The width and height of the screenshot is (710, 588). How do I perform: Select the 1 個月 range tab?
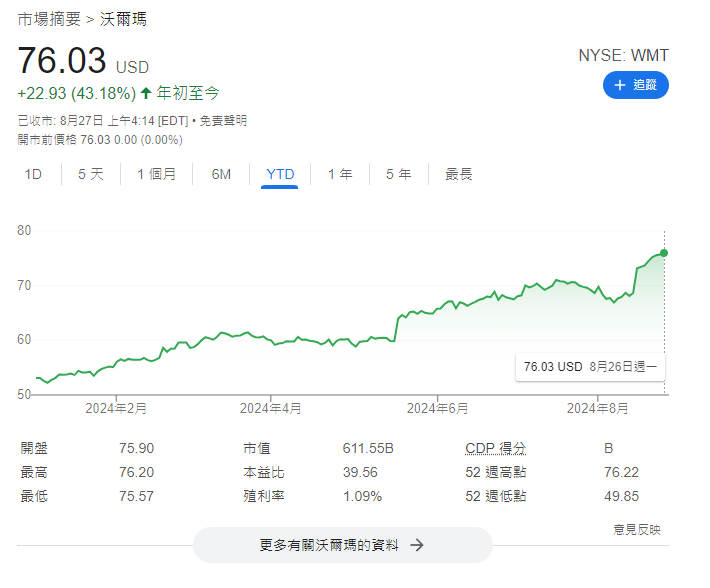157,174
